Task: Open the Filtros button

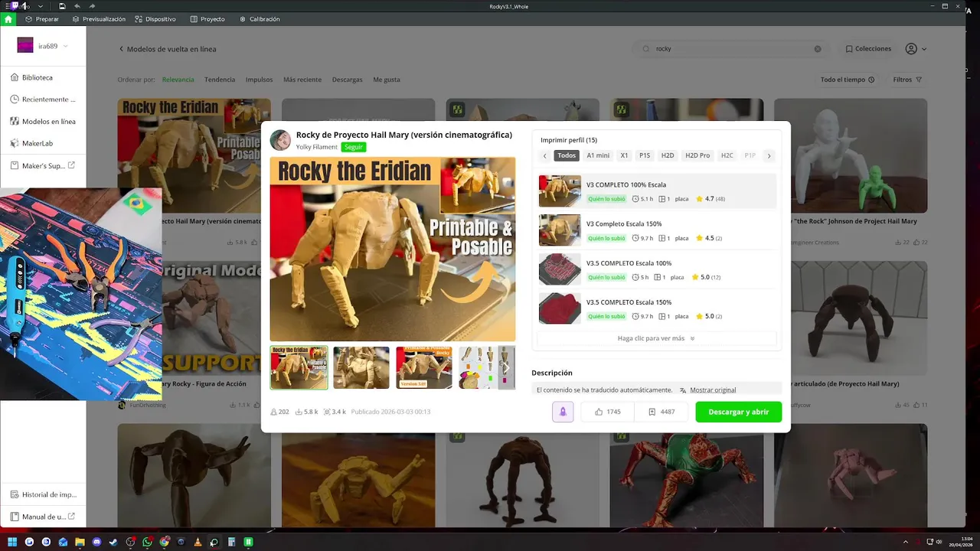Action: [907, 80]
